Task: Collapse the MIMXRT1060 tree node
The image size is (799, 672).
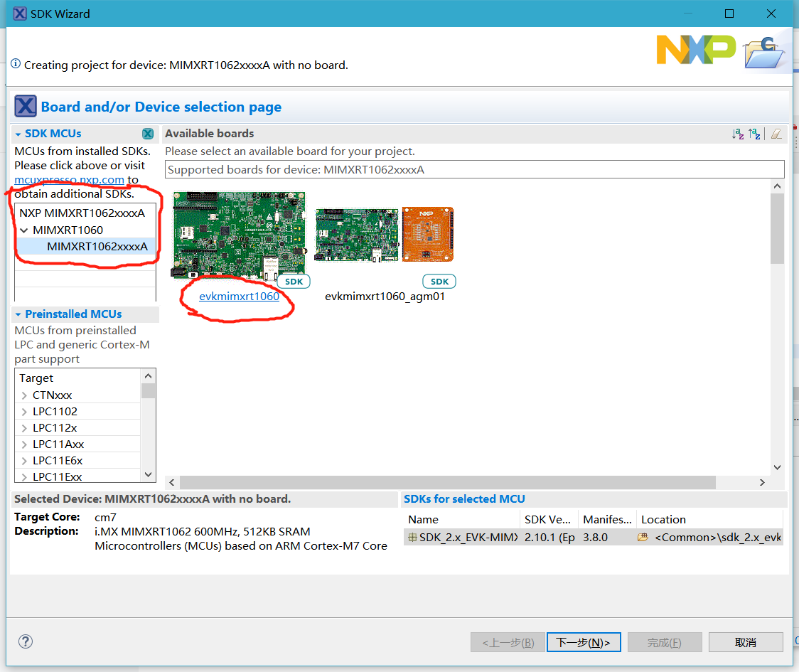Action: click(x=24, y=230)
